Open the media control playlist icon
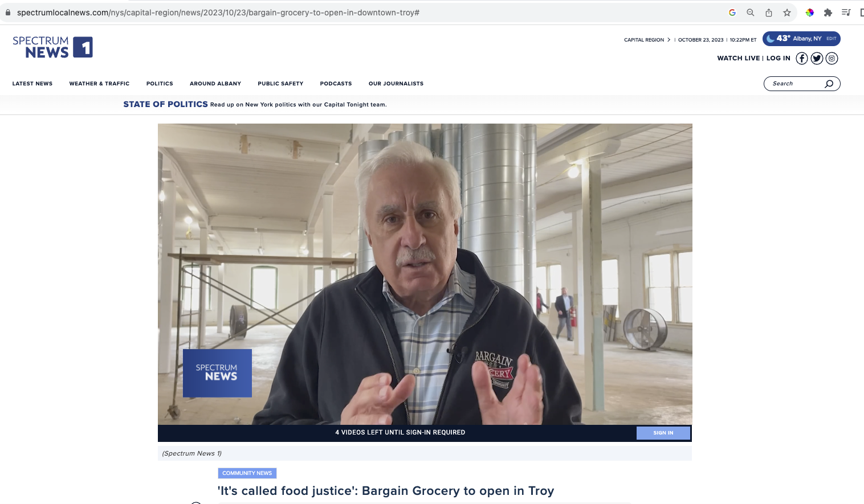The width and height of the screenshot is (864, 504). 846,13
